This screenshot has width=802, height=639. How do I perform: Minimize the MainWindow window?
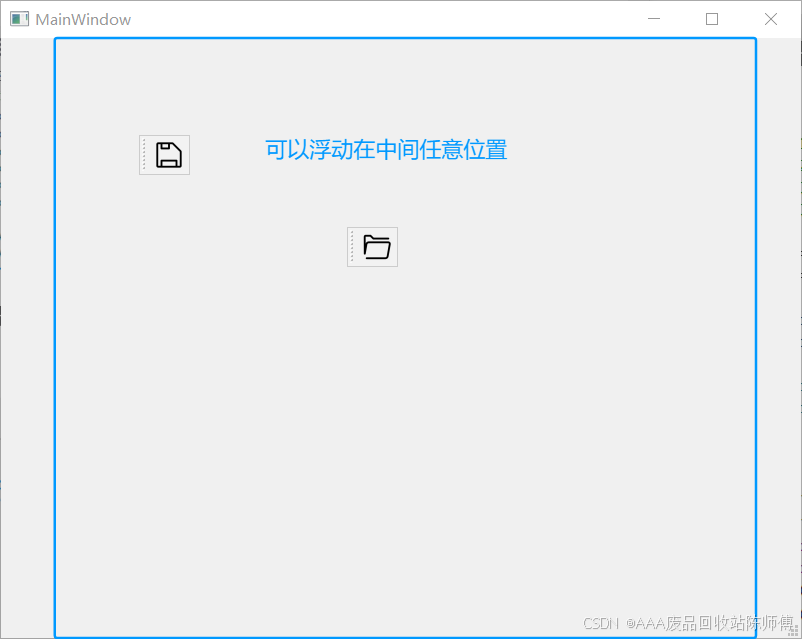653,18
